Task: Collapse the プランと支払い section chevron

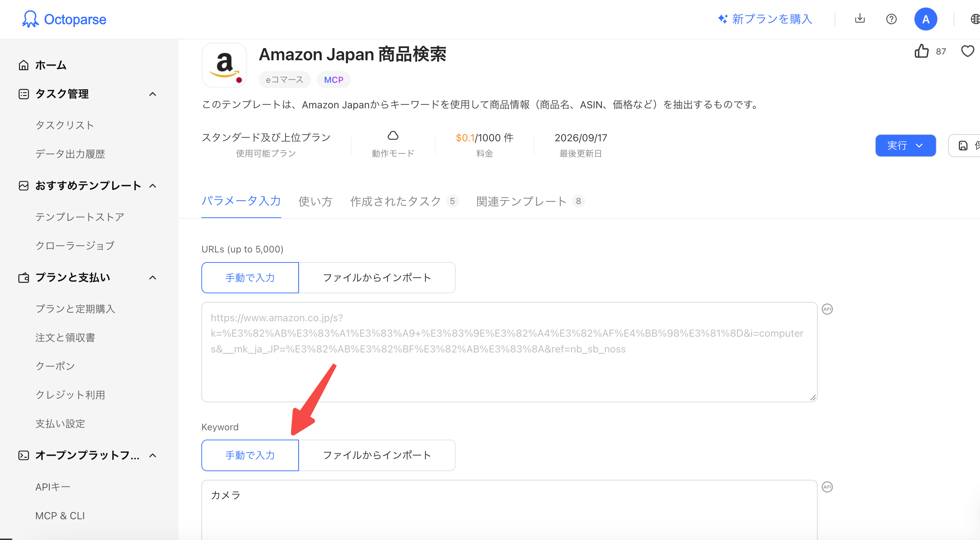Action: pyautogui.click(x=153, y=278)
